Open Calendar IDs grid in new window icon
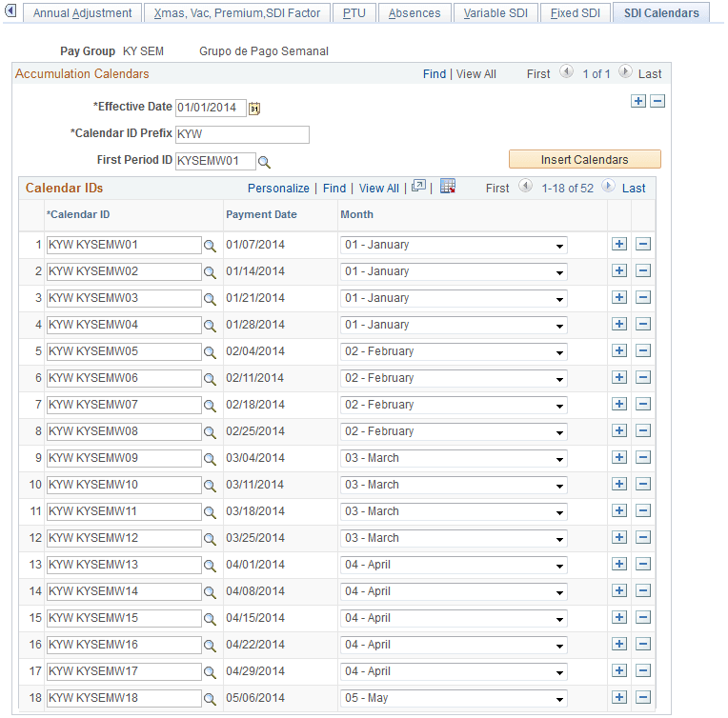Screen dimensions: 728x718 coord(418,186)
